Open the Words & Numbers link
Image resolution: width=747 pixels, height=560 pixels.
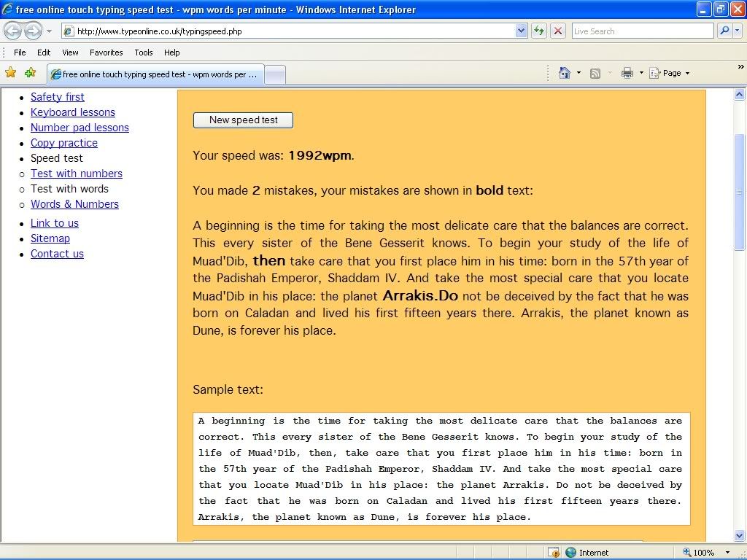click(x=75, y=204)
